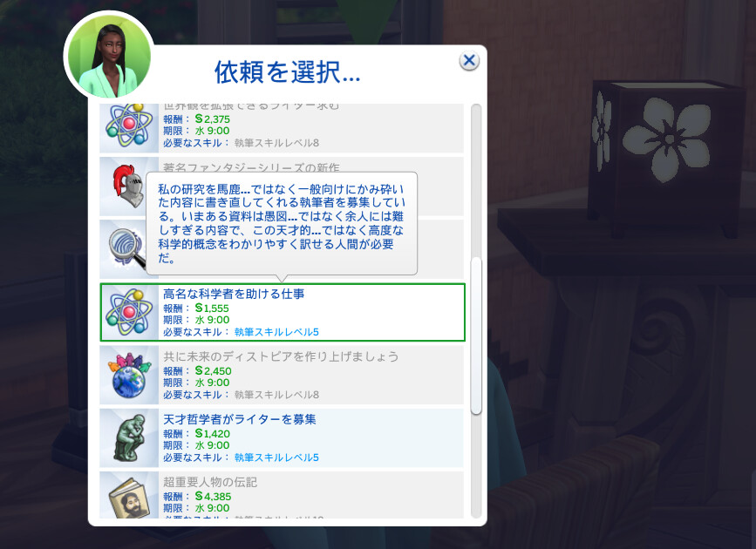Click the $4,385 reward of the biography gig
The image size is (756, 549).
pyautogui.click(x=213, y=497)
